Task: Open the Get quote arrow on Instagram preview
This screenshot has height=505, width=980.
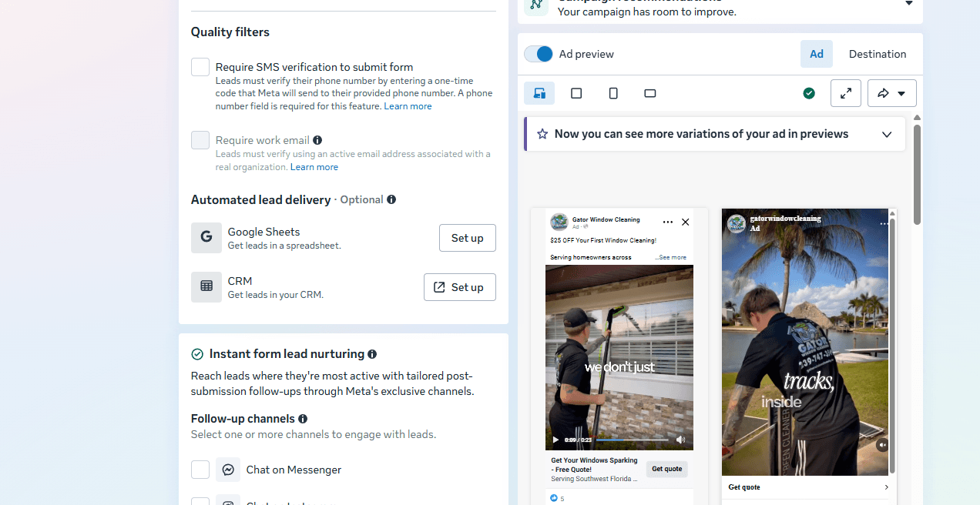Action: coord(887,487)
